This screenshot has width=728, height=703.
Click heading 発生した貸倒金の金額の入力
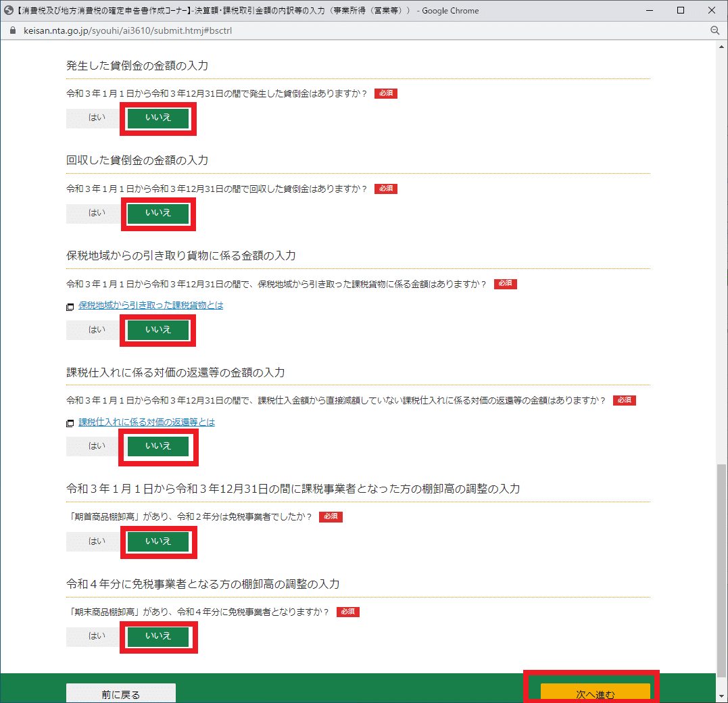pos(137,66)
